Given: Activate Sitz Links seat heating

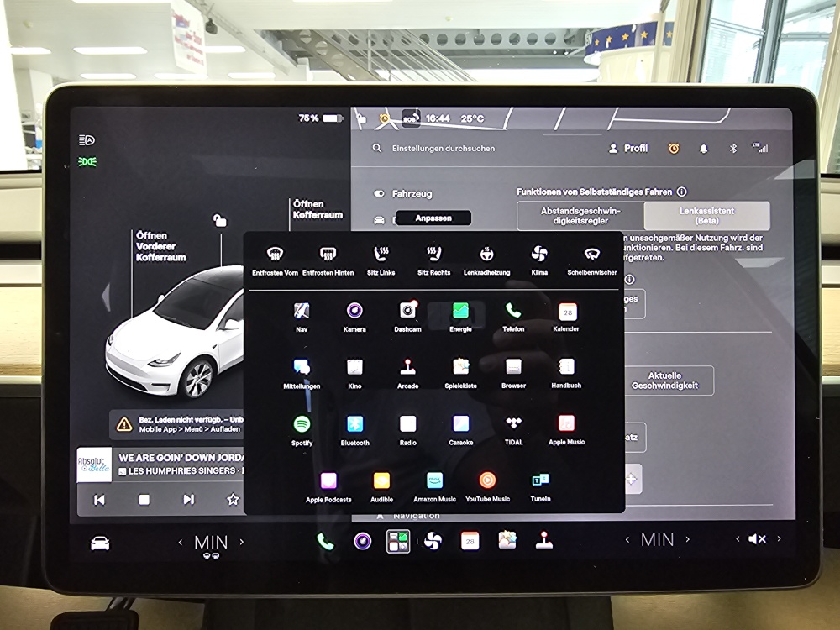Looking at the screenshot, I should [x=381, y=260].
